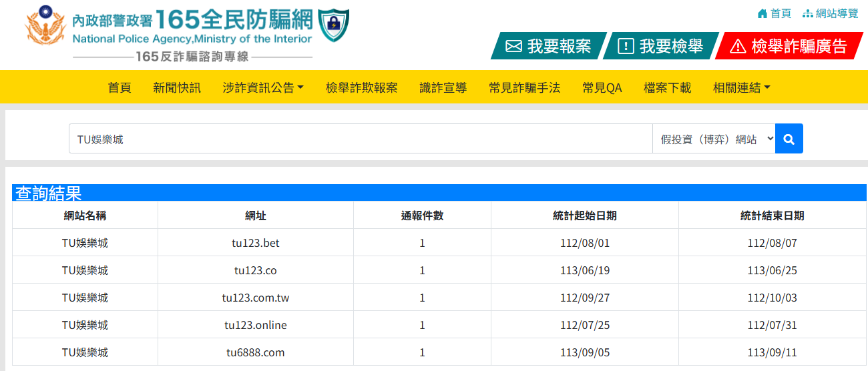Click the 網站導覽 text link

(x=837, y=13)
